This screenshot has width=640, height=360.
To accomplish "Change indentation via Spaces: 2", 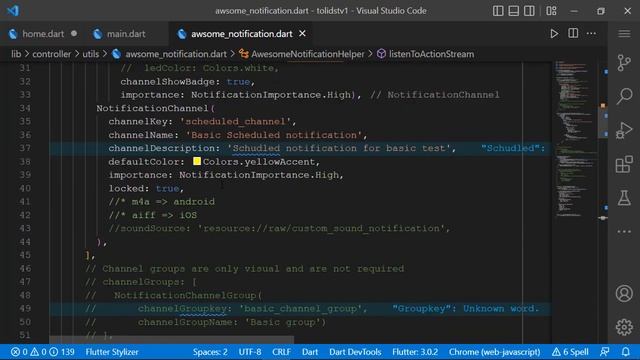I will coord(210,352).
